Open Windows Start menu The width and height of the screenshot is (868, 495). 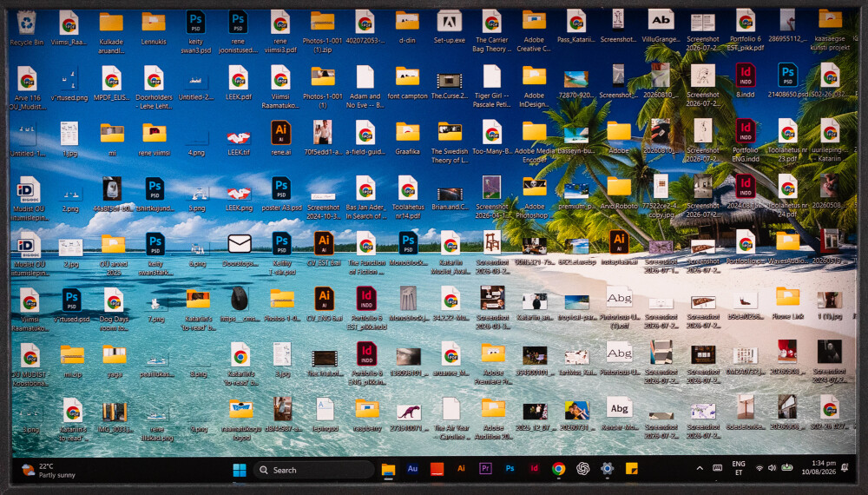pos(240,470)
